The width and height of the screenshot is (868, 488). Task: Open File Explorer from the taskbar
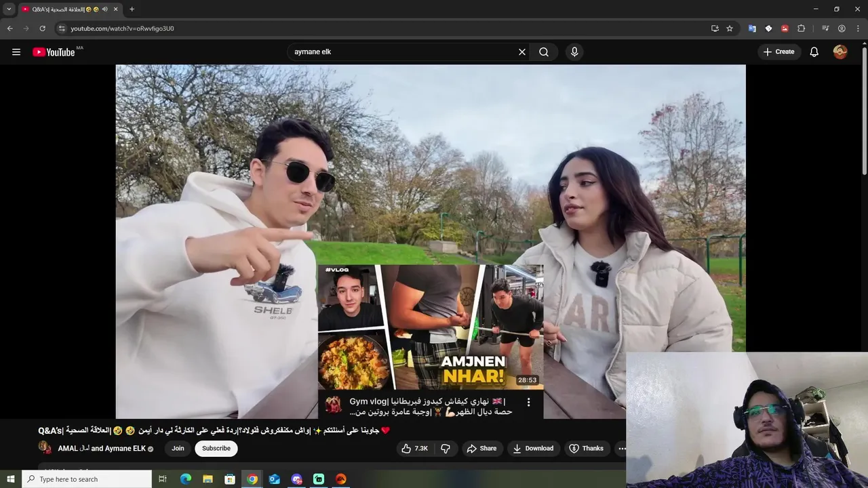tap(208, 479)
